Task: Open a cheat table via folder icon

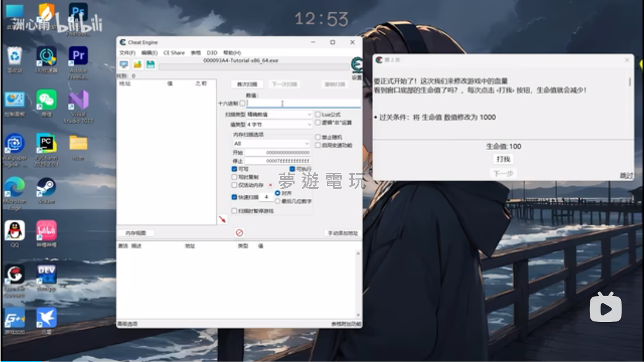Action: point(137,65)
